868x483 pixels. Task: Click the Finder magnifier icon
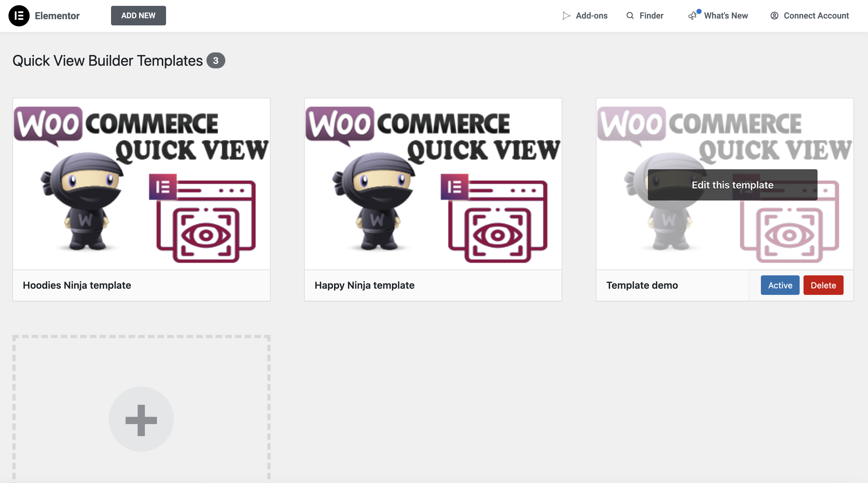(630, 16)
